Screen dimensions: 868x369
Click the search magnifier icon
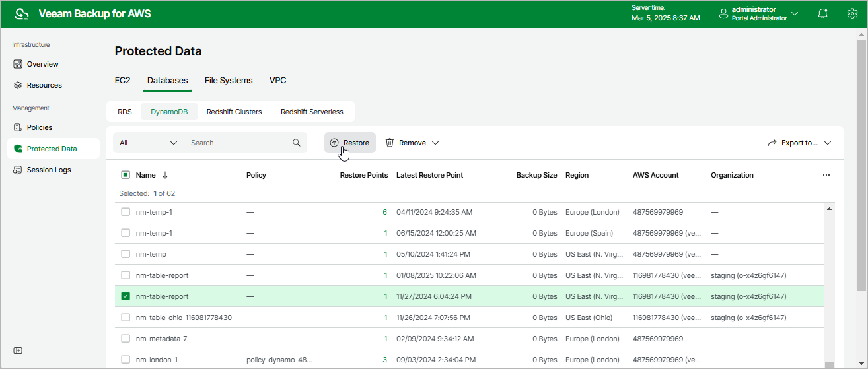[x=297, y=143]
